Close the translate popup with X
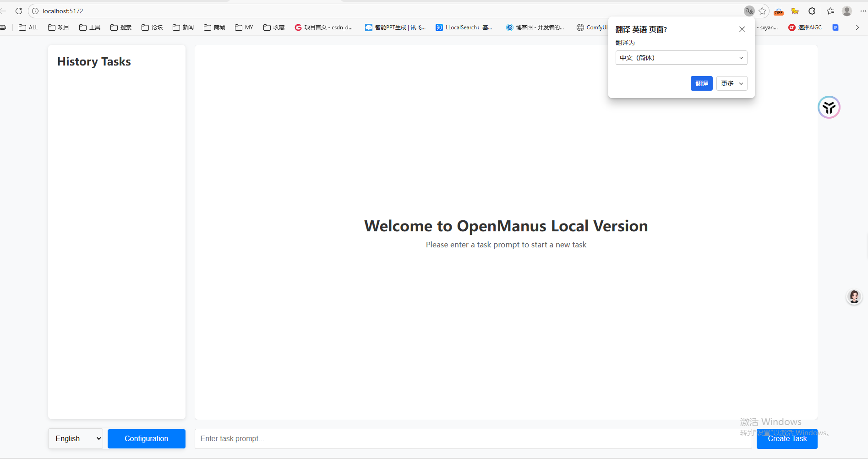Screen dimensions: 868x459 tap(742, 29)
